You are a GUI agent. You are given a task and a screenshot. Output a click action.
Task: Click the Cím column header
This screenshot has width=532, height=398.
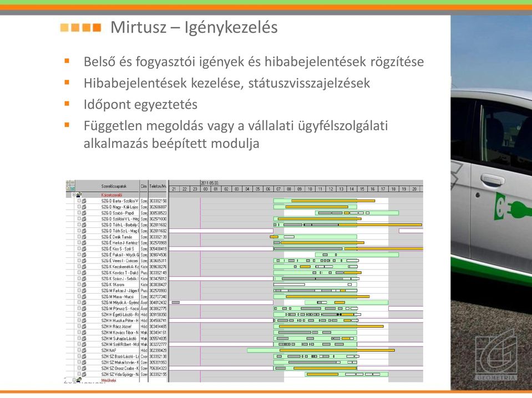pyautogui.click(x=144, y=186)
